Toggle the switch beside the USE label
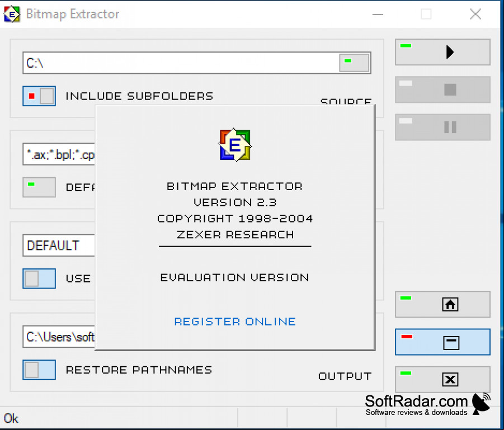The width and height of the screenshot is (504, 430). click(x=39, y=278)
